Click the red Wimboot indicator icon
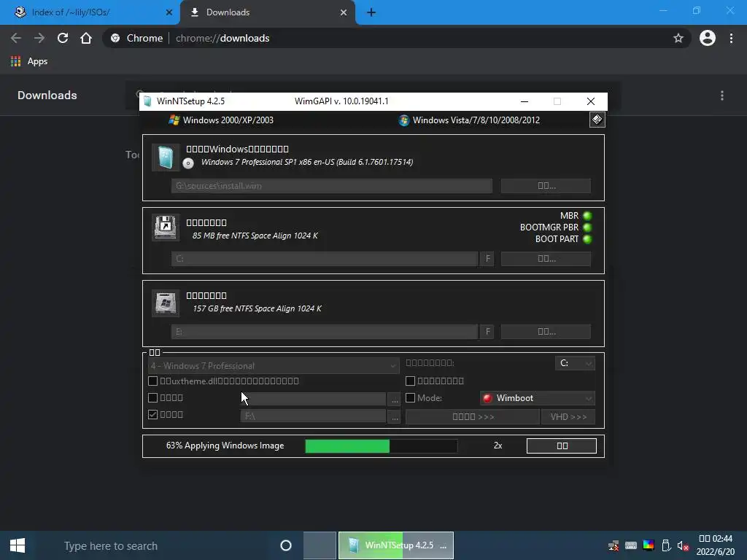 point(487,398)
